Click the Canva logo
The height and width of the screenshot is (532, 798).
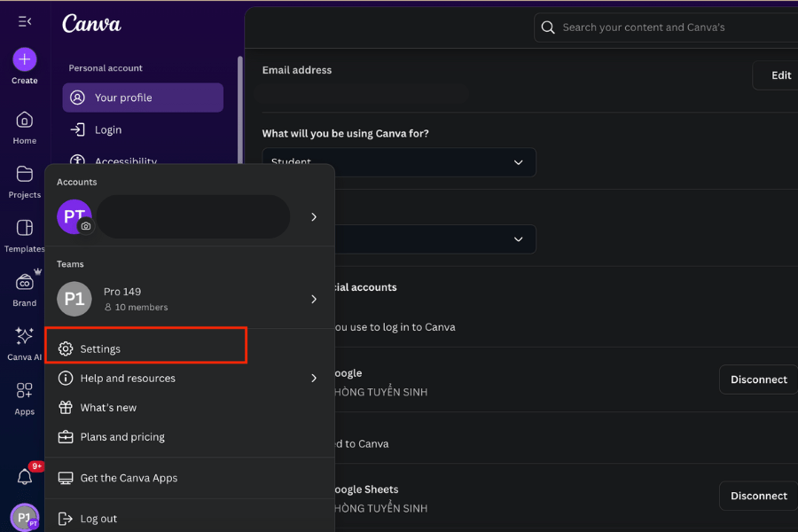tap(91, 24)
